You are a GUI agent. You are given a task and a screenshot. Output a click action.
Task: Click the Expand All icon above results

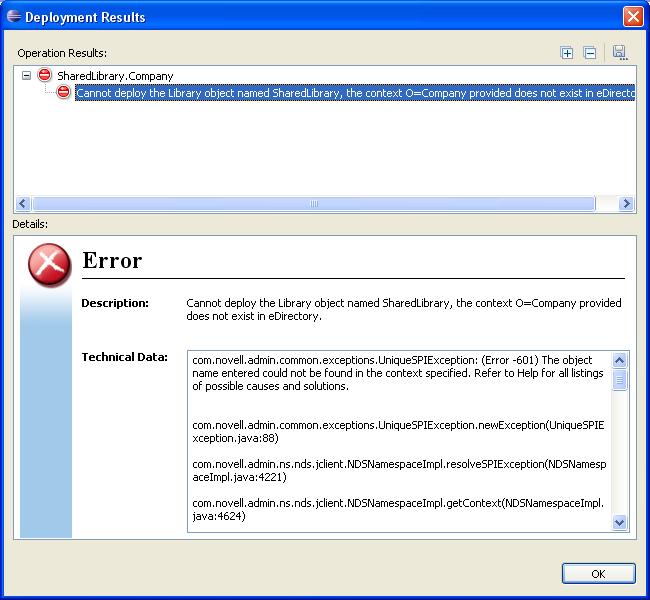click(567, 53)
